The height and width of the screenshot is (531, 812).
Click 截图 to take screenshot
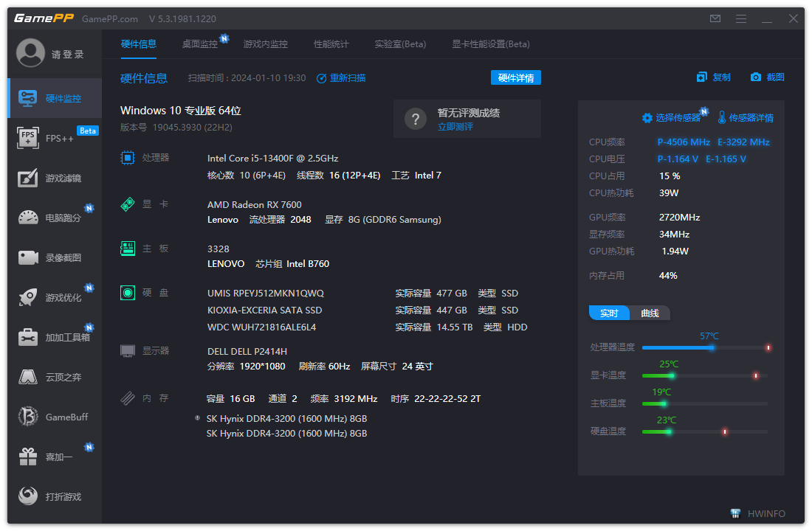coord(768,77)
